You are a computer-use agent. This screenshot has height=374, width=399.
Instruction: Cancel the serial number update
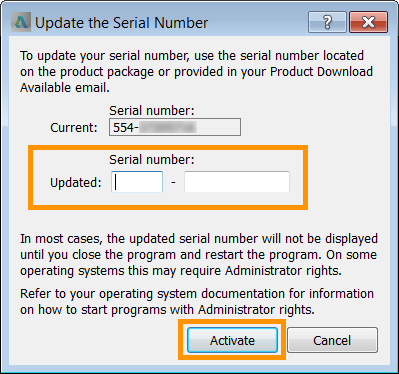click(332, 340)
